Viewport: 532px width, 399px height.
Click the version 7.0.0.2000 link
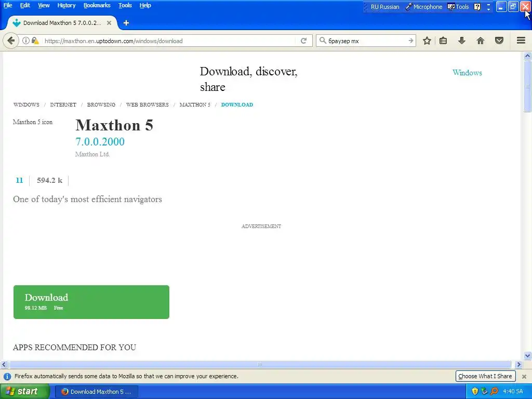(x=100, y=141)
